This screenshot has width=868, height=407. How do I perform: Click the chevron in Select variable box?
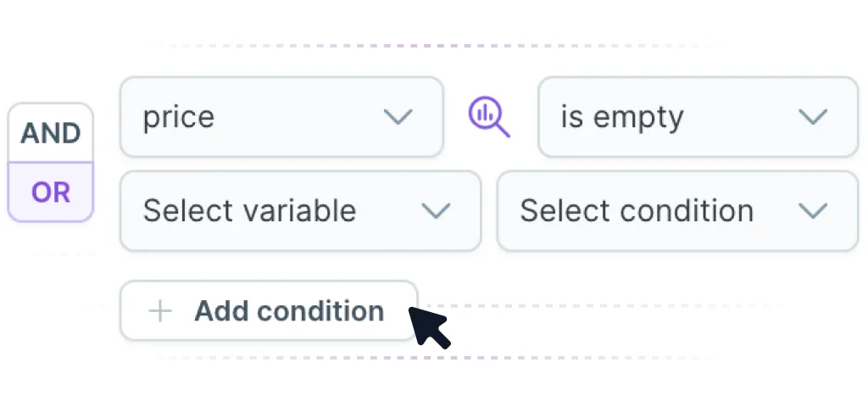pos(436,211)
